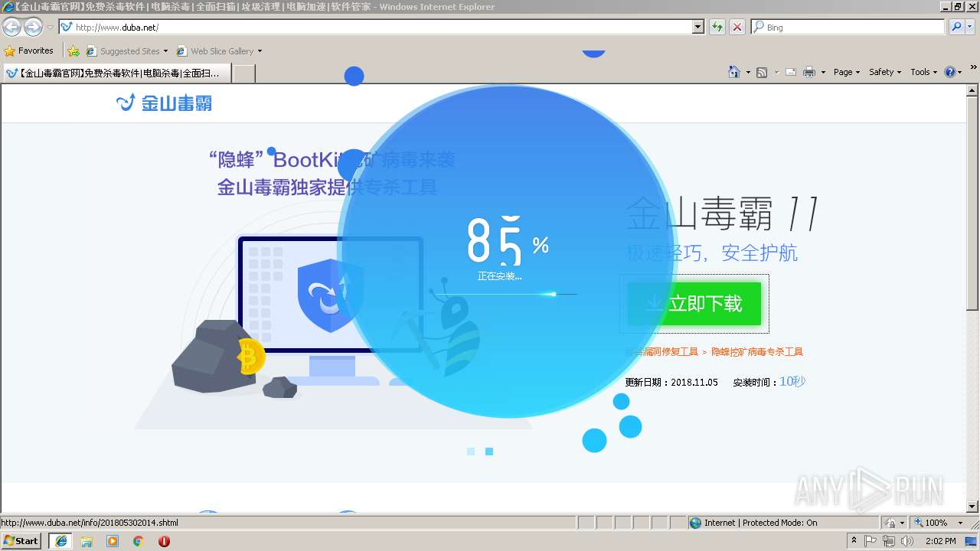Image resolution: width=980 pixels, height=551 pixels.
Task: Click the Bing search magnifier button
Action: 956,27
